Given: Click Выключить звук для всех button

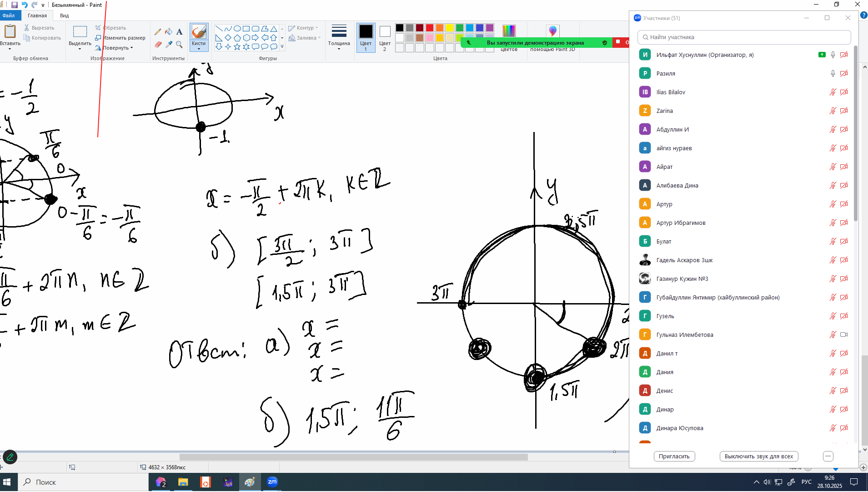Looking at the screenshot, I should coord(758,456).
